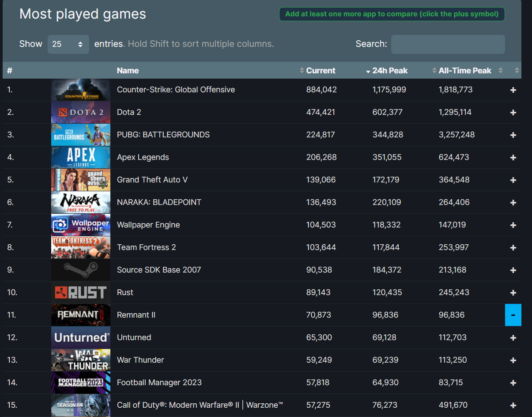Sort table by 24h Peak column
The width and height of the screenshot is (532, 417).
click(x=389, y=71)
